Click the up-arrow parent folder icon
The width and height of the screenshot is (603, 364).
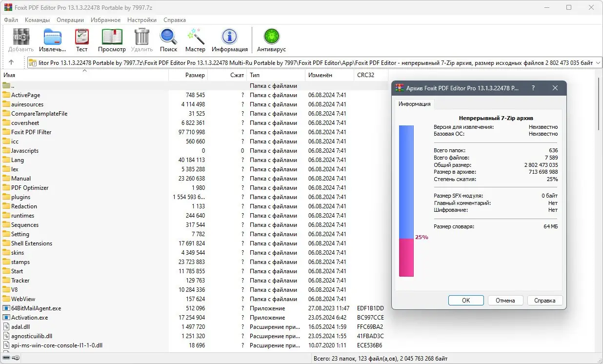coord(11,62)
